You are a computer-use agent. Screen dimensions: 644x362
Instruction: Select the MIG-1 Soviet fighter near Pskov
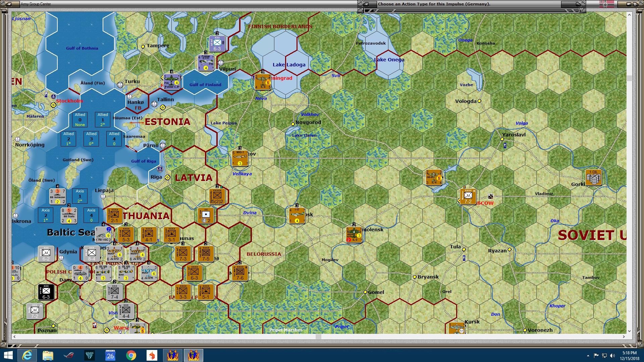(240, 159)
